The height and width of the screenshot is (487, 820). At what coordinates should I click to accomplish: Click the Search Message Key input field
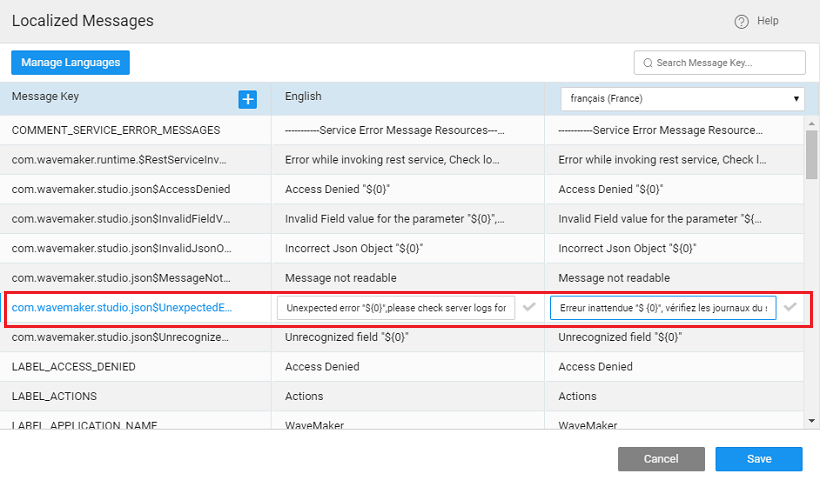click(727, 63)
